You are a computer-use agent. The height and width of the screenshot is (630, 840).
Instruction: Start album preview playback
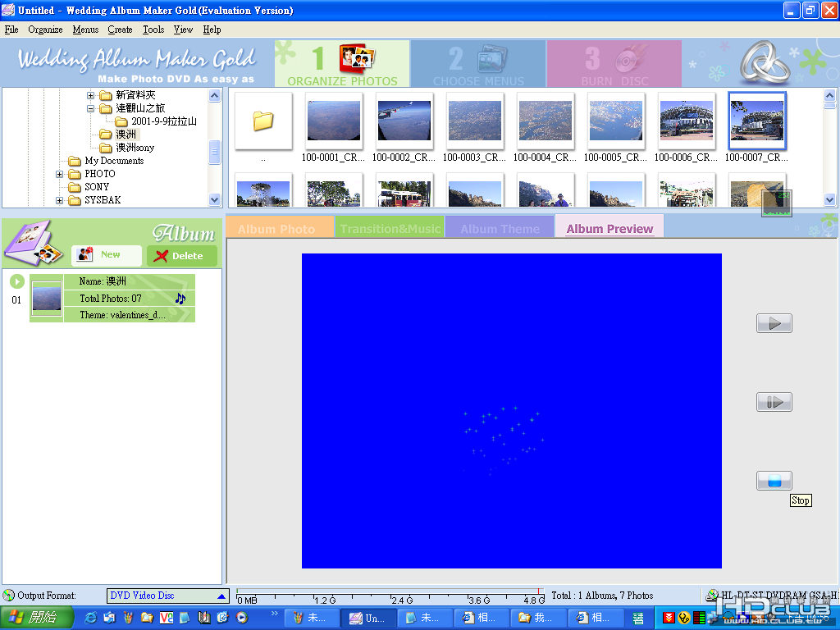(774, 323)
